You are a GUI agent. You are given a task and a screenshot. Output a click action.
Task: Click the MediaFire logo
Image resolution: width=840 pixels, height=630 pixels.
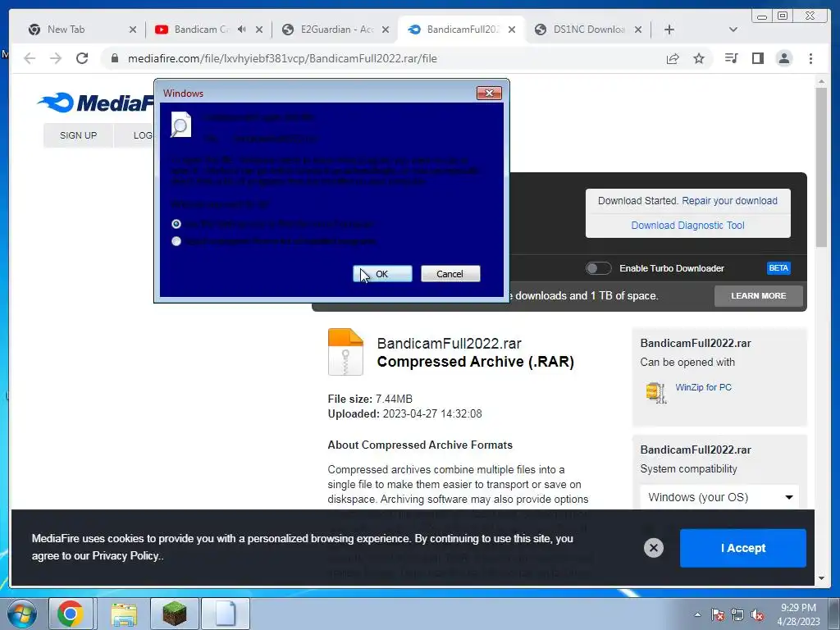(x=96, y=103)
